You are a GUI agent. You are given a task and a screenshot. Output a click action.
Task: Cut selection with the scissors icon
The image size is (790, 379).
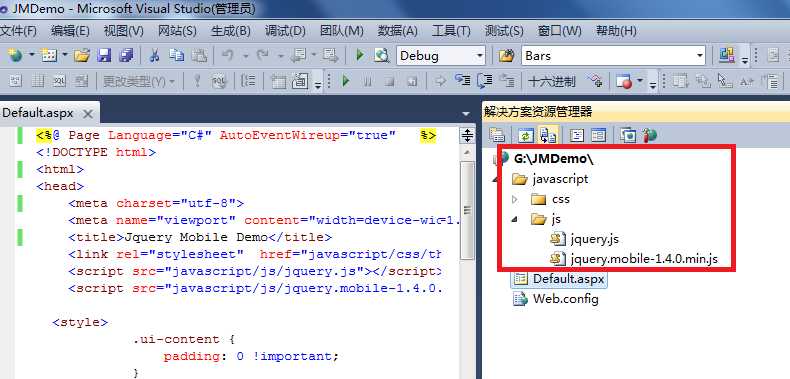(x=155, y=55)
